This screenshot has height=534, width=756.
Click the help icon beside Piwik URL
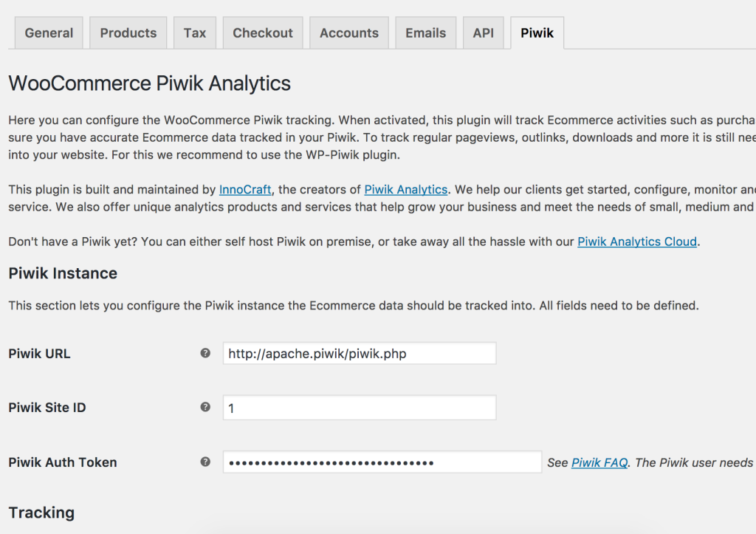(205, 353)
